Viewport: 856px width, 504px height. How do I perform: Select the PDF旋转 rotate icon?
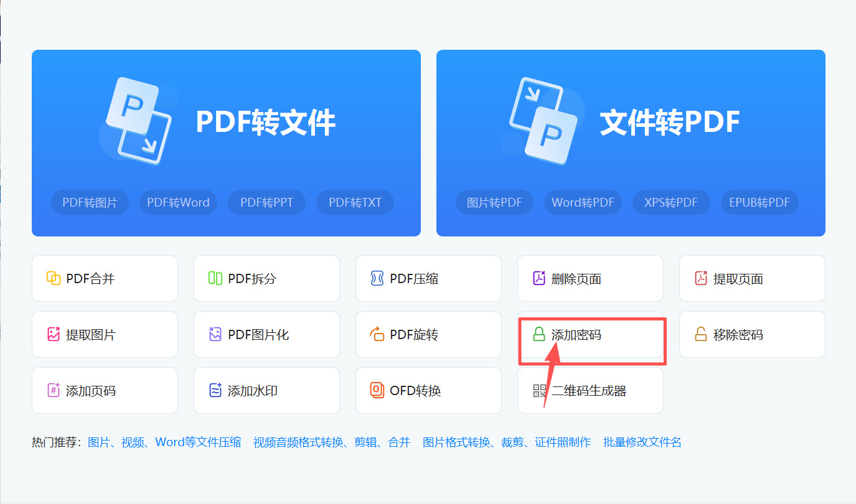[x=378, y=334]
